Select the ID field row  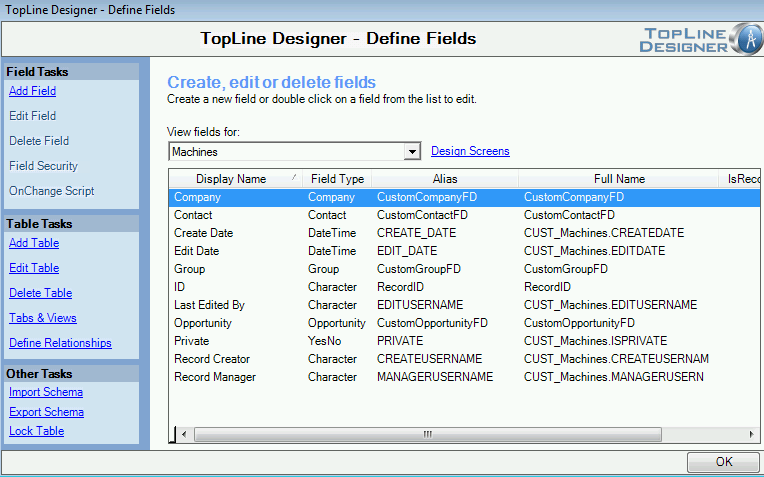click(x=464, y=287)
